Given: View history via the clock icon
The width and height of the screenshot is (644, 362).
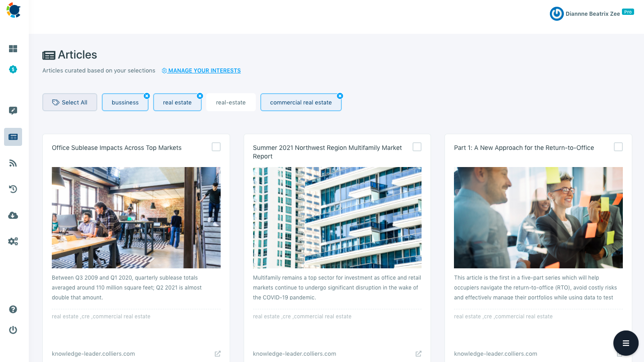Looking at the screenshot, I should point(13,189).
